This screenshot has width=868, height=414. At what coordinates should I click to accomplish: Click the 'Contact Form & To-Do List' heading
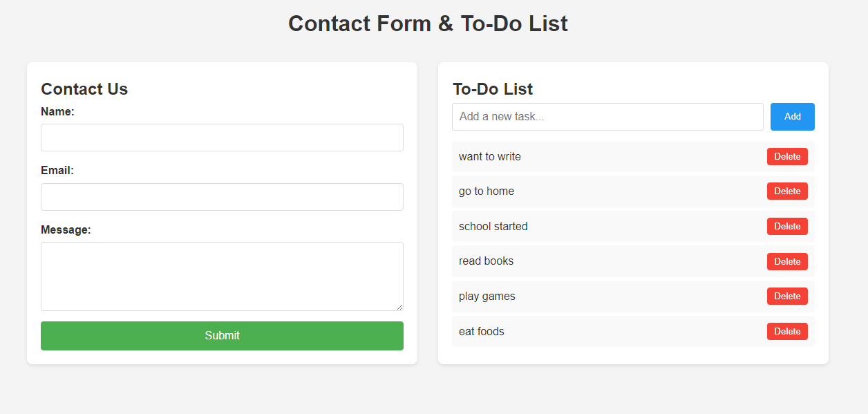428,23
